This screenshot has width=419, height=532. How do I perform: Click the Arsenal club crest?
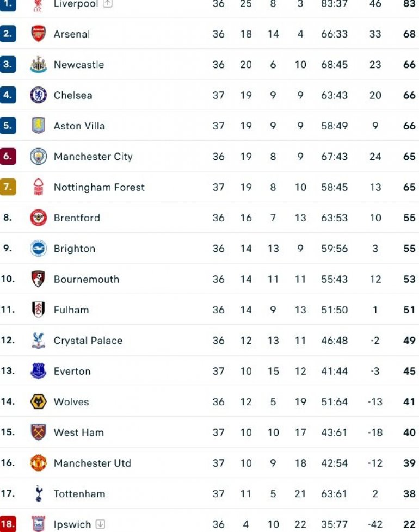38,34
